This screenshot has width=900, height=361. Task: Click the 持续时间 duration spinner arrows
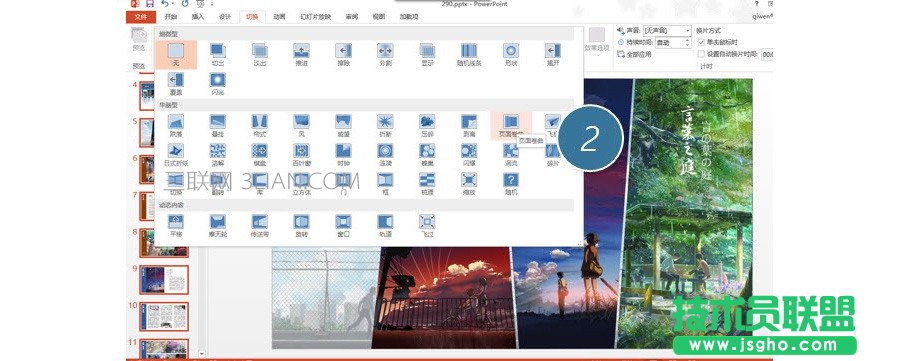click(x=688, y=42)
